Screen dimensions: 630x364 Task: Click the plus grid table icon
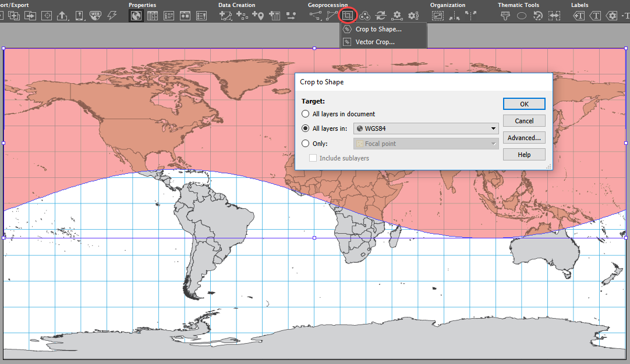[274, 16]
